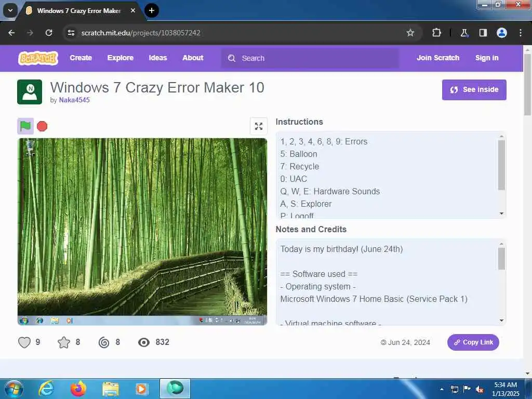Click the Copy Link button

pos(473,342)
